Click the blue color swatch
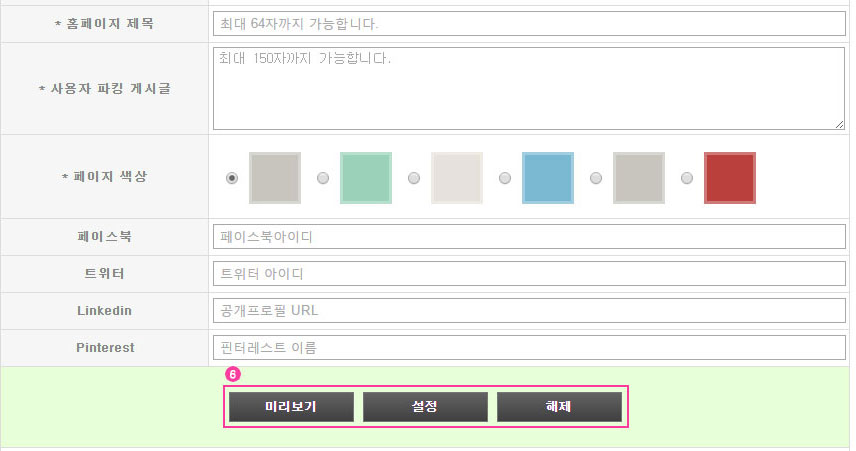Image resolution: width=856 pixels, height=451 pixels. point(548,178)
